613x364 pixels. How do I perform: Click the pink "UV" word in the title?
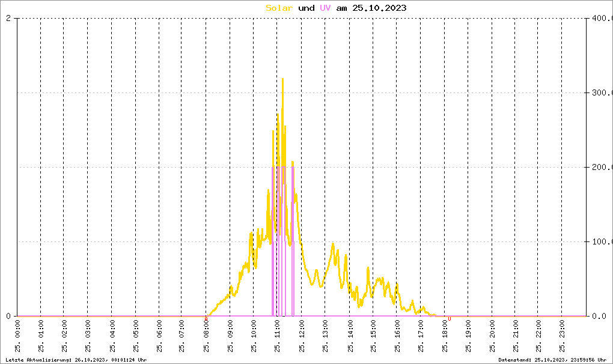pos(325,8)
